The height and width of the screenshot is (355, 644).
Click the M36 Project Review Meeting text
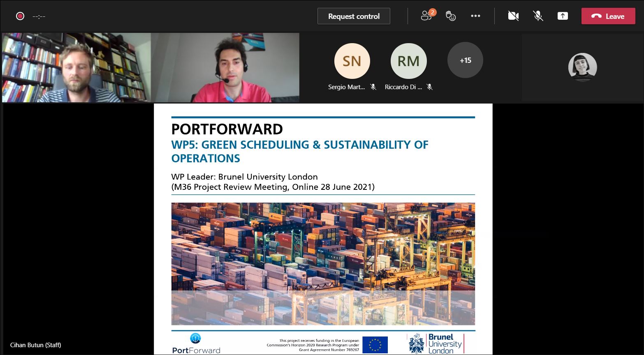(x=273, y=187)
